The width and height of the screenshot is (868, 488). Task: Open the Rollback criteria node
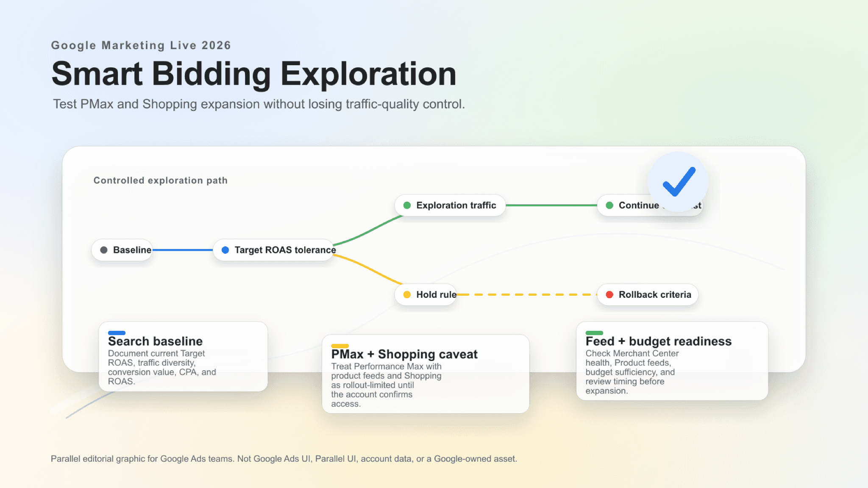pyautogui.click(x=648, y=294)
